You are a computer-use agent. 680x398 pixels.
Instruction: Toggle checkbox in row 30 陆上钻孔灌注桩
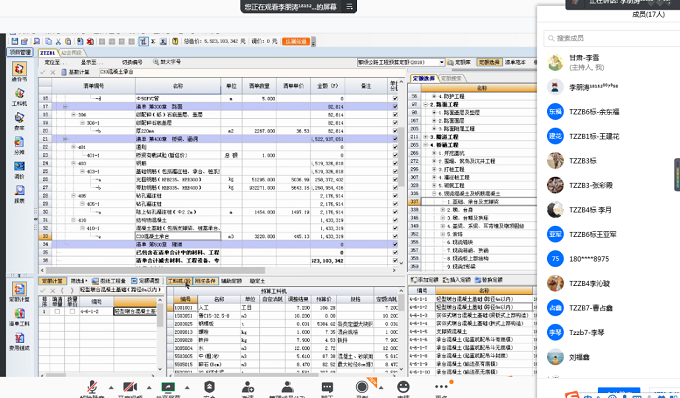click(395, 212)
